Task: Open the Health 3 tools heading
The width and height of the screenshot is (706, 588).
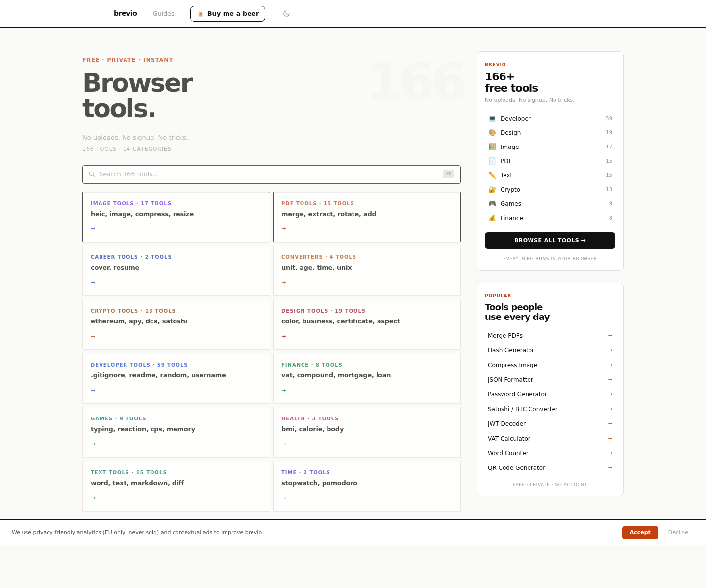Action: pos(310,418)
